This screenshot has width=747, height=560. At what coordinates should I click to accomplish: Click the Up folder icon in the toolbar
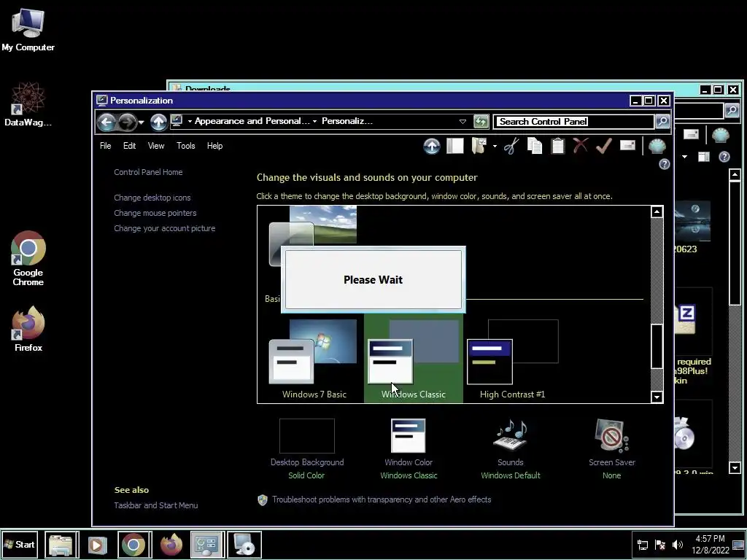(x=432, y=146)
